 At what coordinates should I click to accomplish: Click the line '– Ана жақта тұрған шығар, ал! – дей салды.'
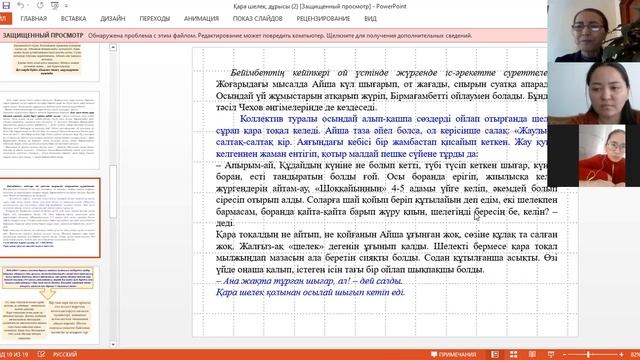click(309, 281)
